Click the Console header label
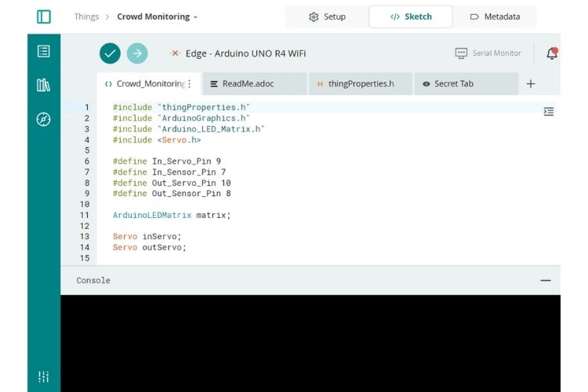Image resolution: width=588 pixels, height=392 pixels. pos(93,280)
